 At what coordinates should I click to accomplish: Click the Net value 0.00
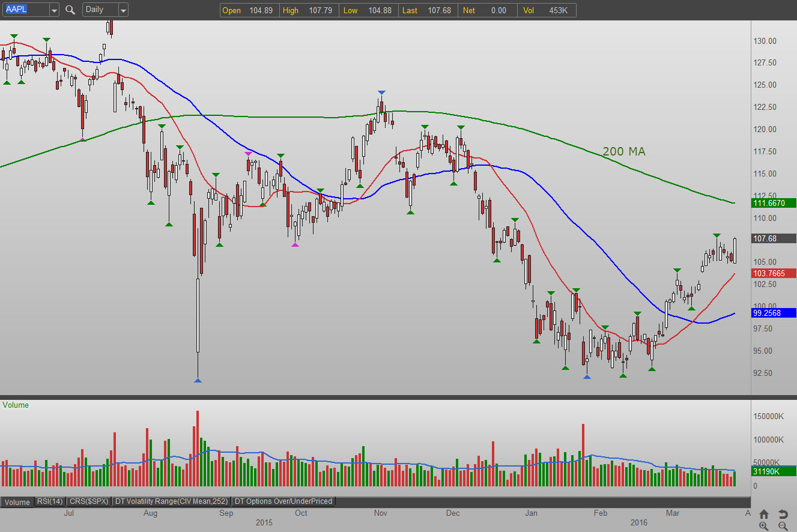pyautogui.click(x=499, y=10)
